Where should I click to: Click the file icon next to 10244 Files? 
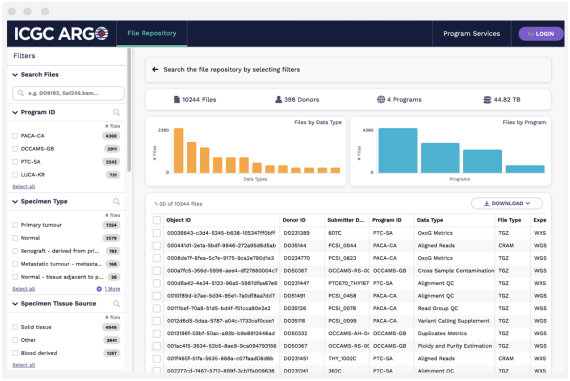(177, 100)
